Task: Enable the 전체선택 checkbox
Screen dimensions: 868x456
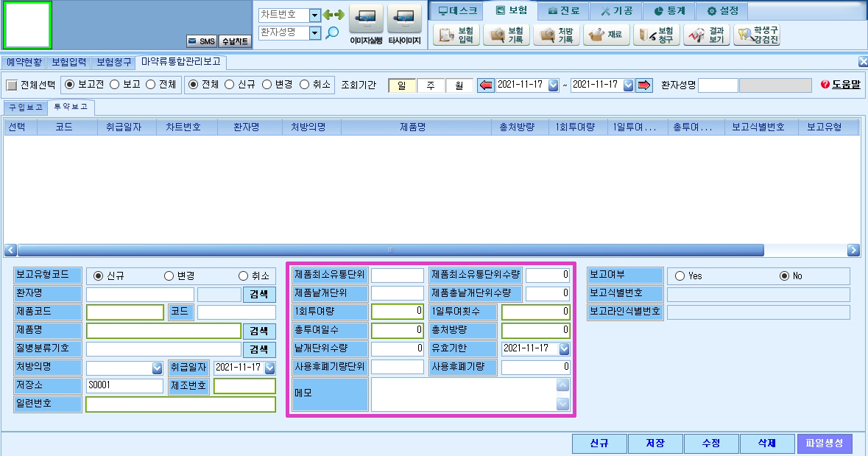Action: [12, 85]
